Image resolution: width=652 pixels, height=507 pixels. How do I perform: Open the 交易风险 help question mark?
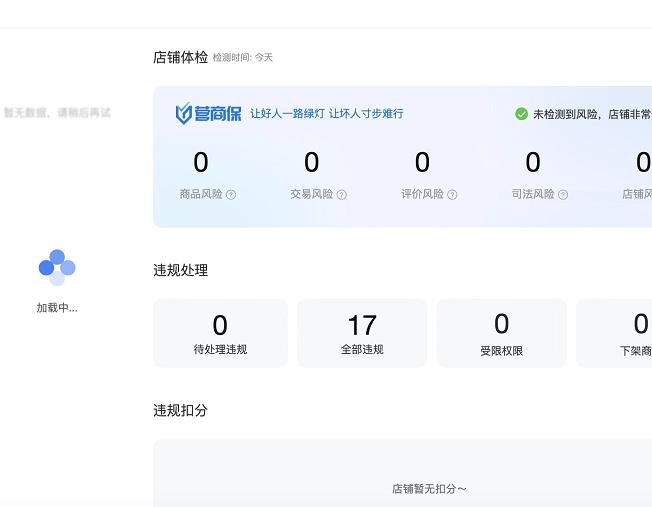click(341, 195)
